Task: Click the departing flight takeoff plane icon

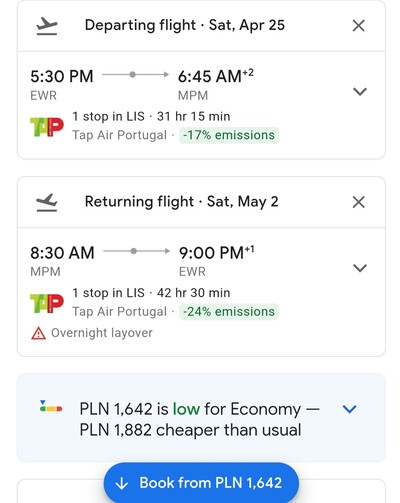Action: tap(47, 26)
